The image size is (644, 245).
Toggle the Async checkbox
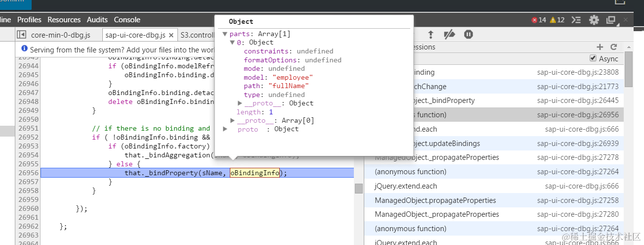point(593,58)
